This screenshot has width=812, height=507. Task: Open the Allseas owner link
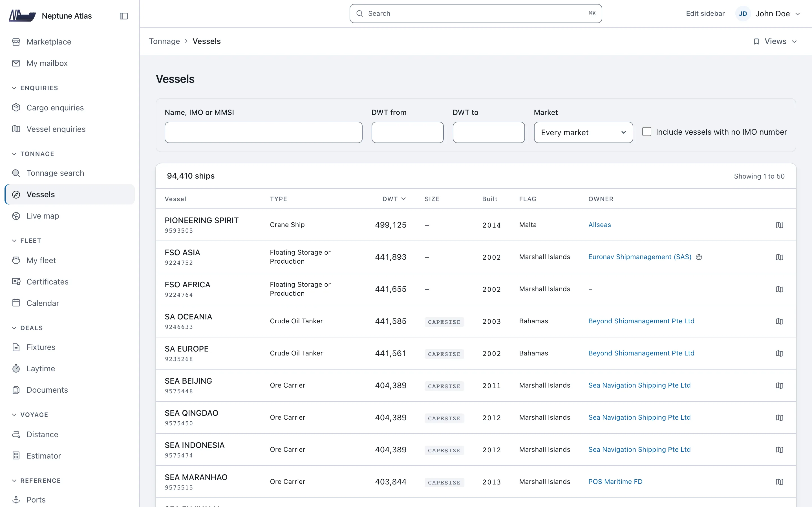(599, 225)
